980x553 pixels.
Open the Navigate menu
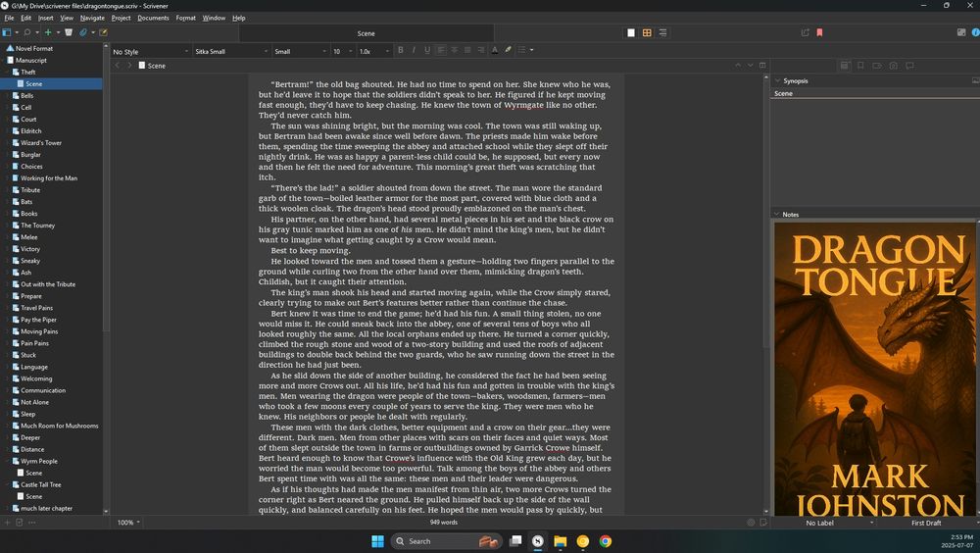[92, 18]
